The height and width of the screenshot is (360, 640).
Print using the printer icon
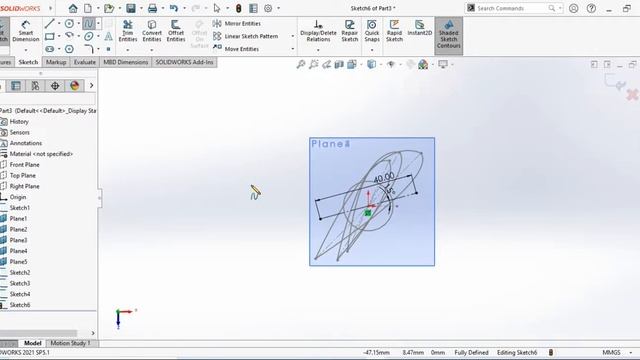tap(153, 8)
